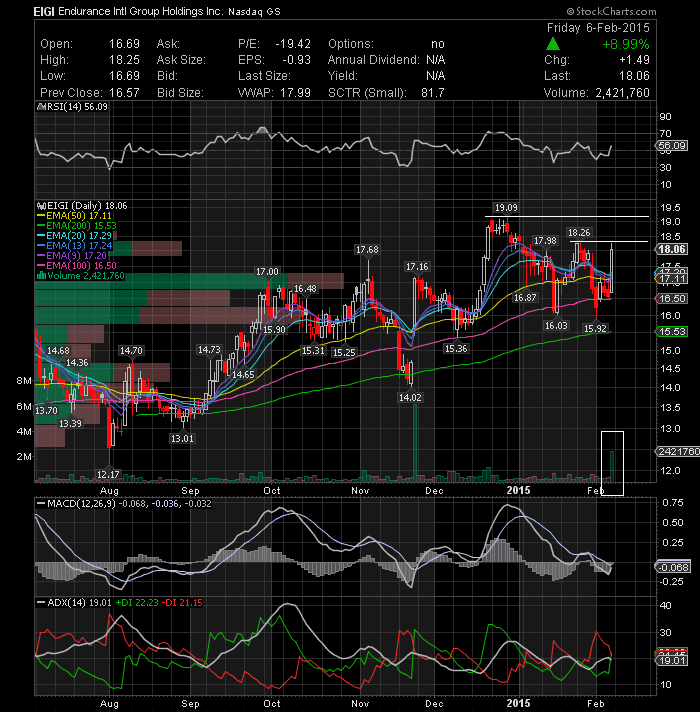The height and width of the screenshot is (712, 700).
Task: Click the 19.01 ADX tag on right axis
Action: pyautogui.click(x=672, y=660)
